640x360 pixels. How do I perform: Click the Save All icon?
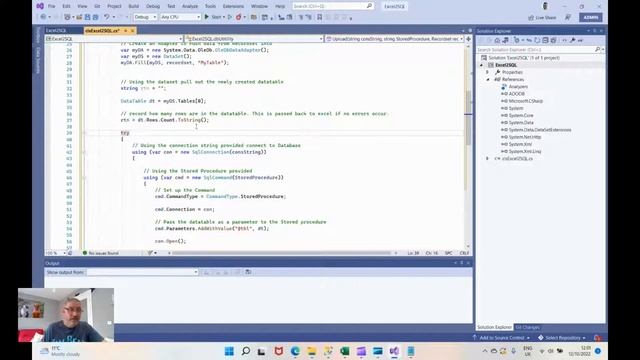[x=96, y=17]
